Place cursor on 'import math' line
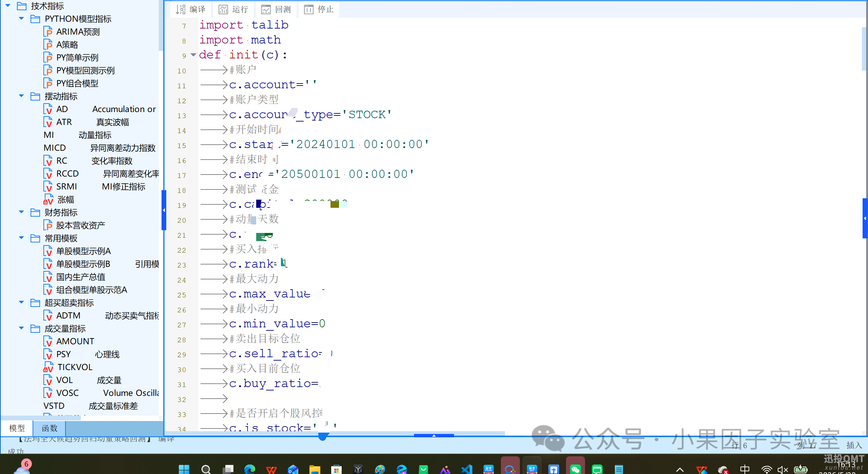The width and height of the screenshot is (868, 474). [x=240, y=40]
